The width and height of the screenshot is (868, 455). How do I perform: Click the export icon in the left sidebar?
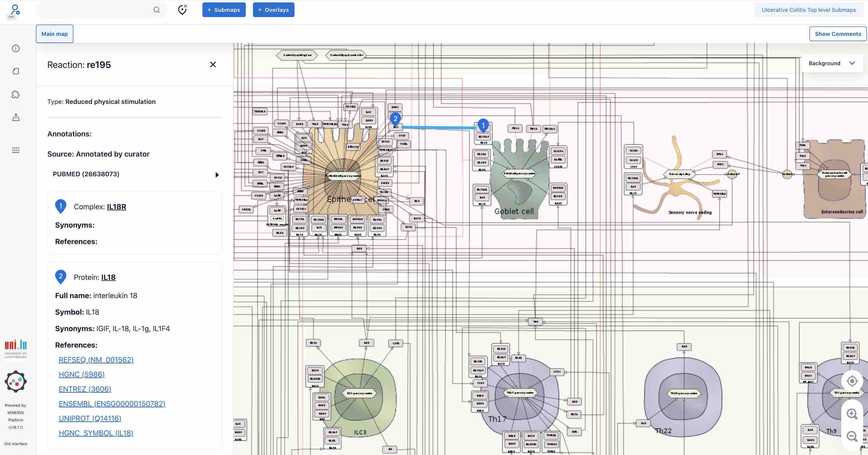[16, 117]
